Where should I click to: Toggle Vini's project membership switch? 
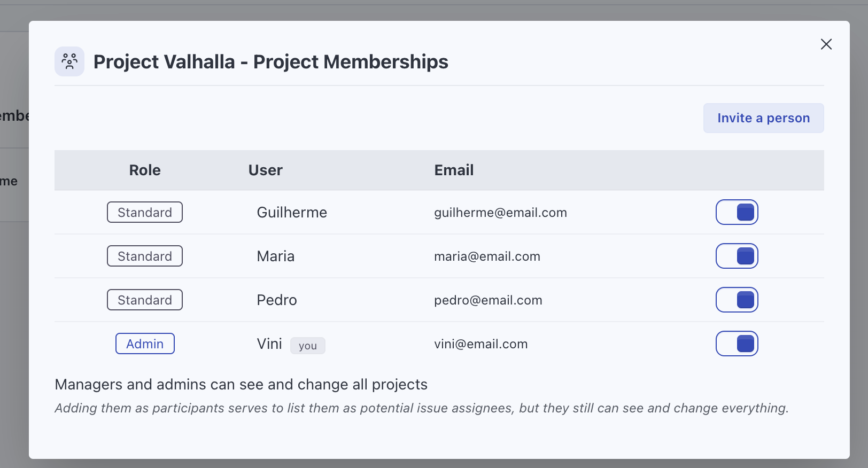(737, 344)
